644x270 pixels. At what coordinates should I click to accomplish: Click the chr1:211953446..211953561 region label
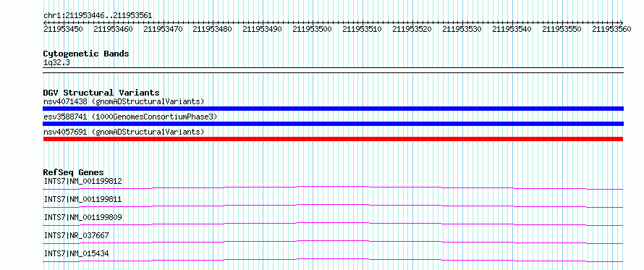pos(98,16)
